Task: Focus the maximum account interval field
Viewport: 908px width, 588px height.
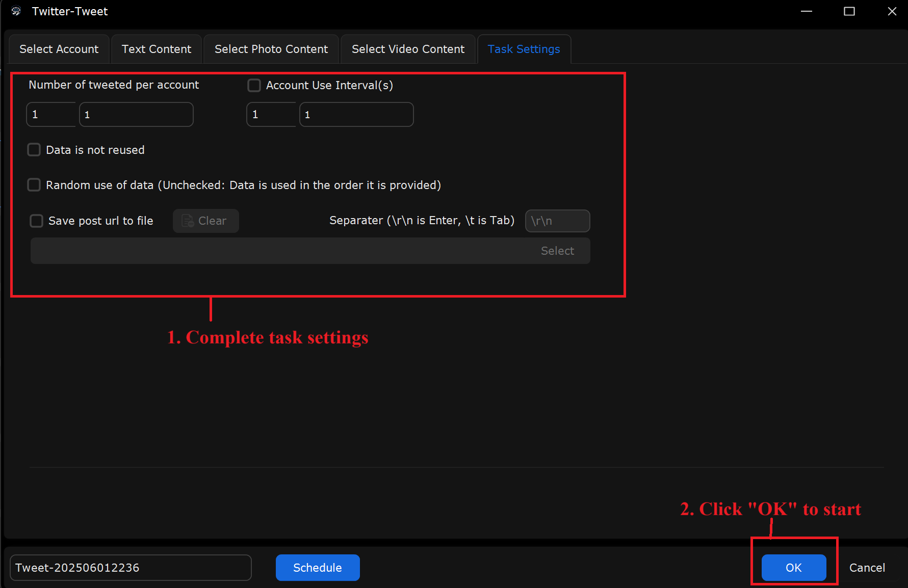Action: (x=356, y=114)
